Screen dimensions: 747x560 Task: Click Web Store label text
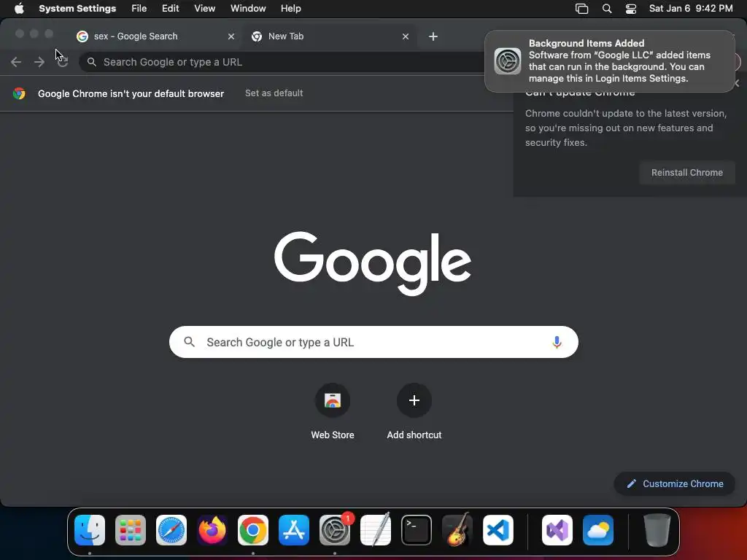(x=333, y=435)
